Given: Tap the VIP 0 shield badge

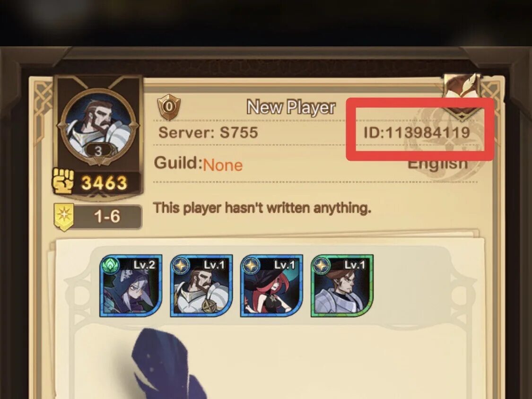Looking at the screenshot, I should pyautogui.click(x=169, y=107).
